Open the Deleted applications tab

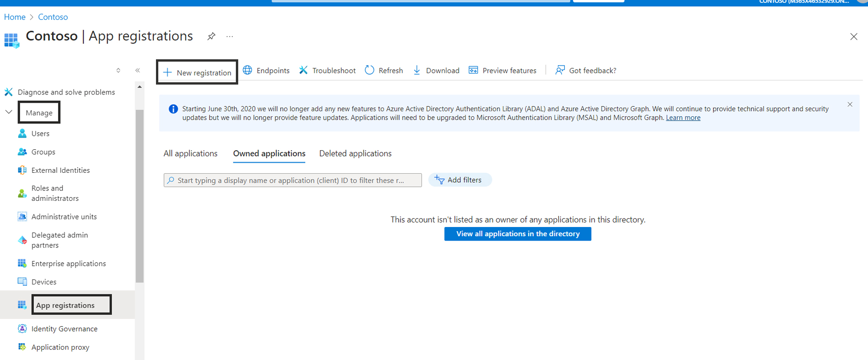coord(355,153)
